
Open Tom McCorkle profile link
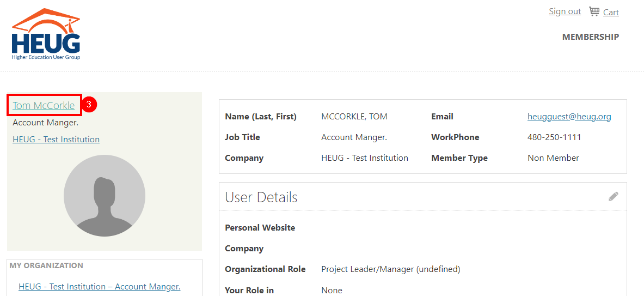(x=44, y=106)
